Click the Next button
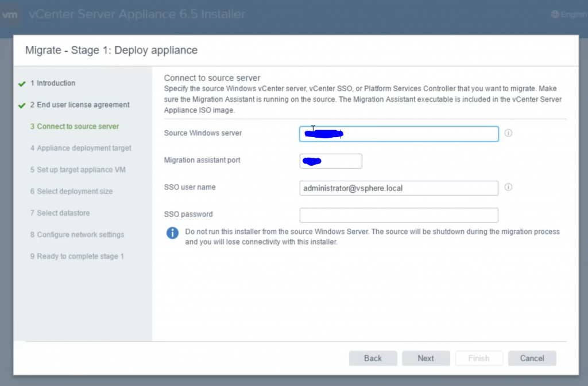The image size is (588, 386). pyautogui.click(x=425, y=358)
